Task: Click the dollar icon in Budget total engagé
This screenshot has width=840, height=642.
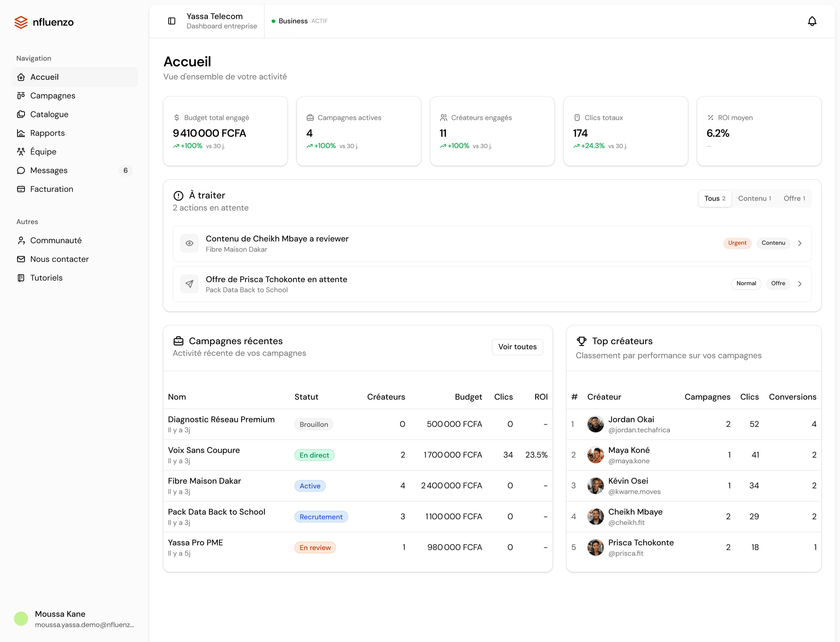Action: (x=176, y=118)
